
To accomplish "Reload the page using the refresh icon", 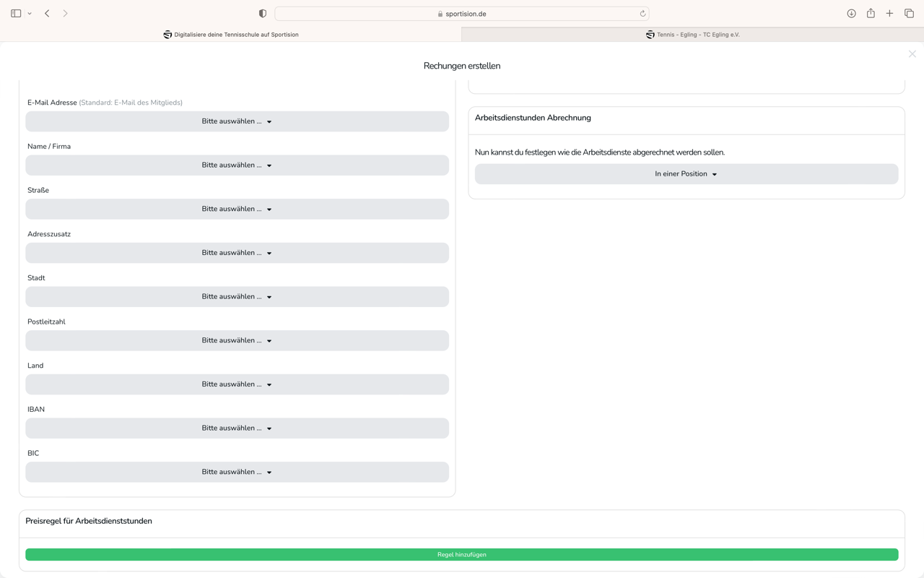I will coord(642,14).
